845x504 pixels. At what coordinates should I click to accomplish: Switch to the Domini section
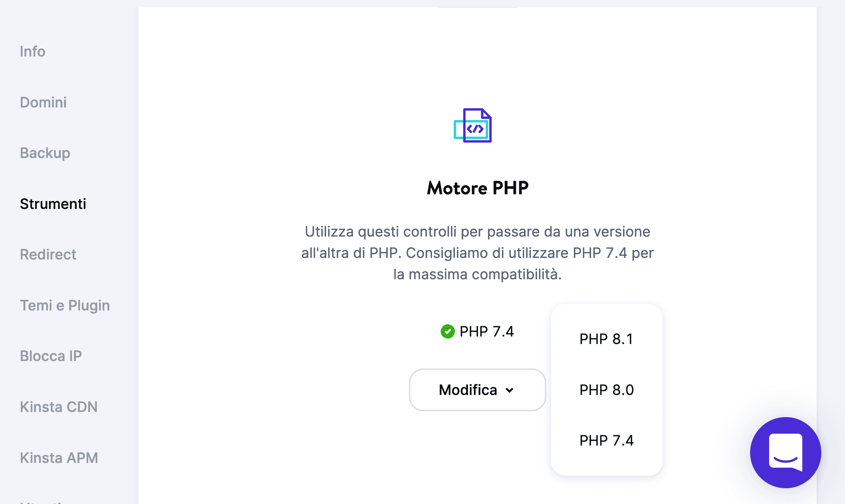(x=43, y=102)
